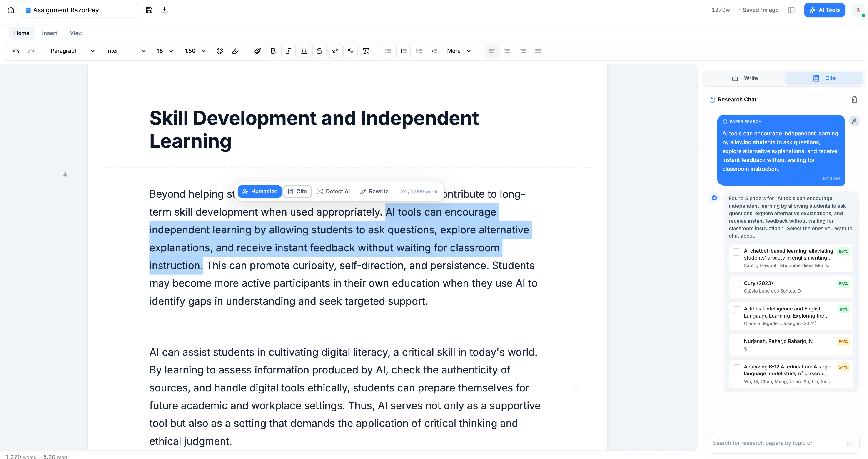The image size is (868, 459).
Task: Click the 54% match badge
Action: (x=843, y=367)
